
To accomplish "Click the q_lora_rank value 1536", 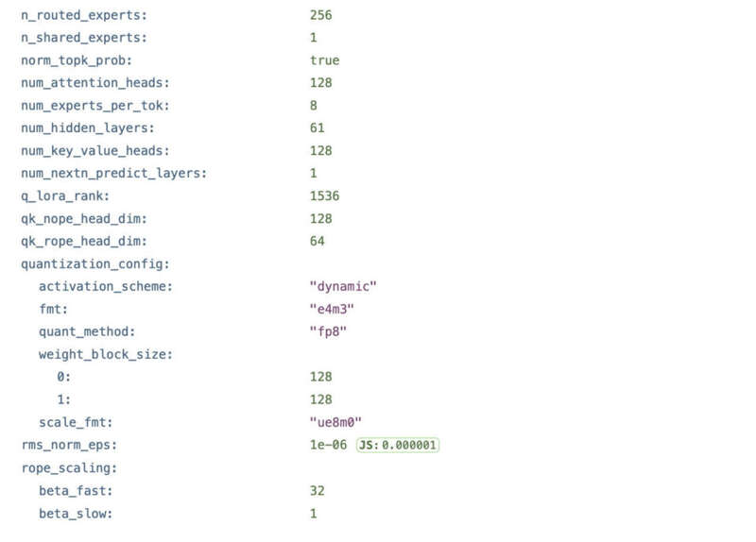I will [x=324, y=196].
